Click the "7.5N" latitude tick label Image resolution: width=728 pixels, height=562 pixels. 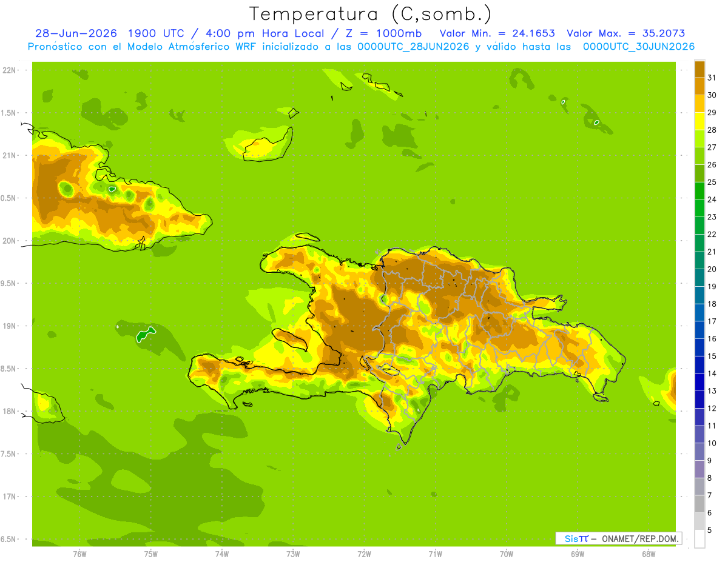pos(9,454)
